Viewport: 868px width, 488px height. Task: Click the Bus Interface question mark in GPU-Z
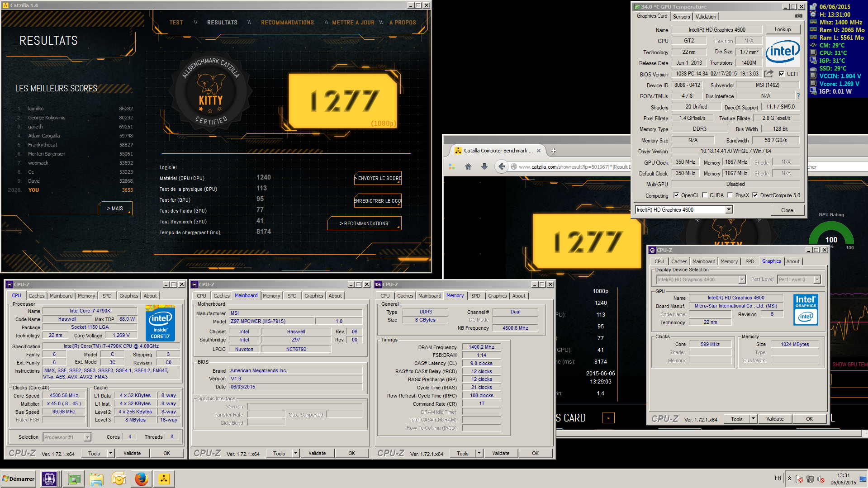(798, 96)
